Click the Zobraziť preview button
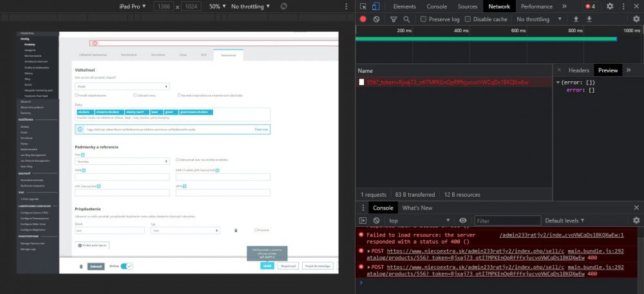This screenshot has height=294, width=644. pos(96,266)
